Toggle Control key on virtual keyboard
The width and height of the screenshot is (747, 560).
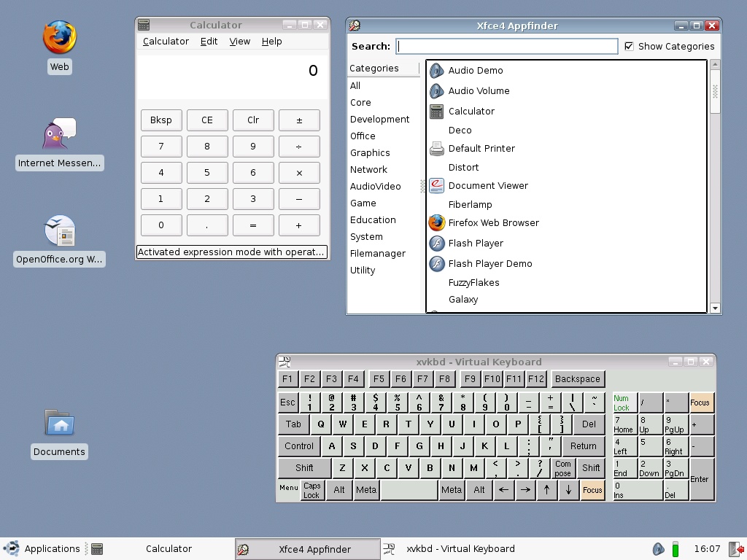pyautogui.click(x=298, y=446)
